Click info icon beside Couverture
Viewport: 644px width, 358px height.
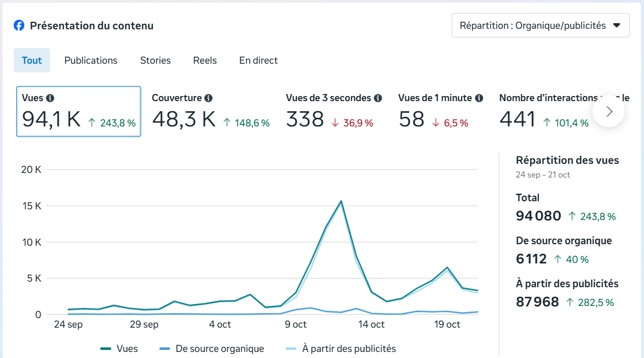(208, 98)
